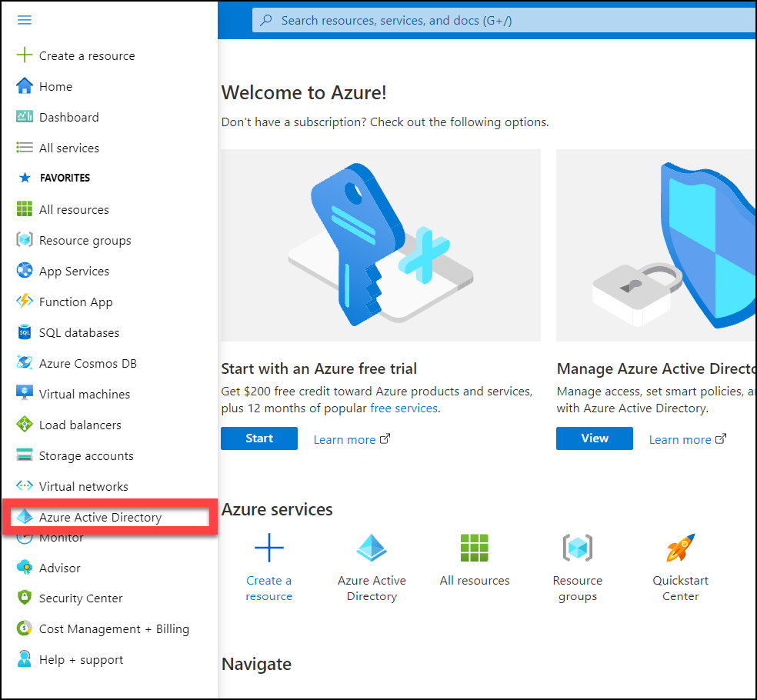Click the SQL databases icon

coord(24,332)
